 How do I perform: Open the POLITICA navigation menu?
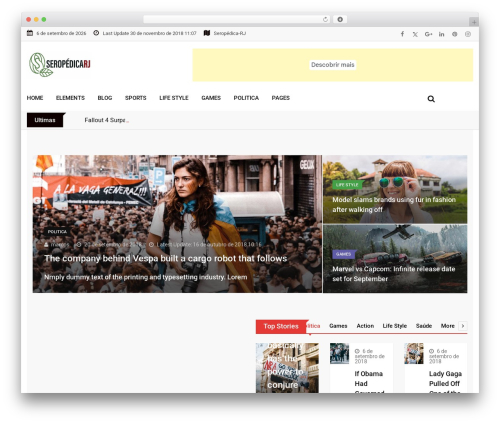[246, 98]
